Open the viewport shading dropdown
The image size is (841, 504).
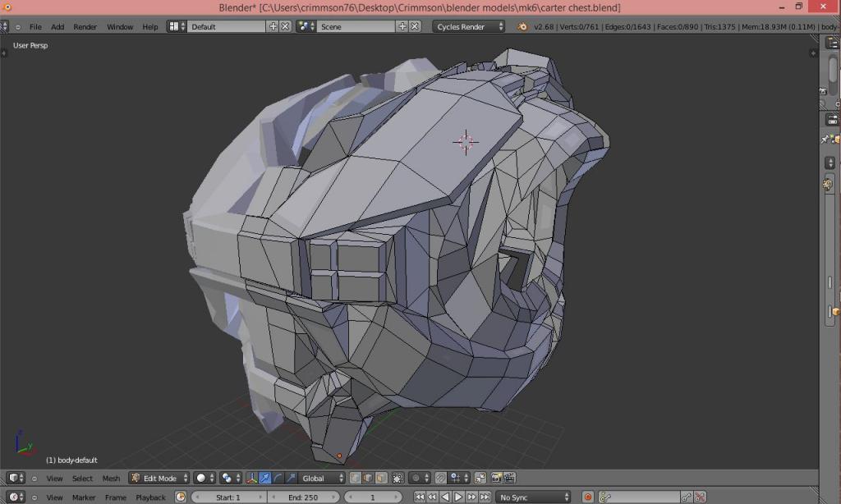tap(205, 478)
